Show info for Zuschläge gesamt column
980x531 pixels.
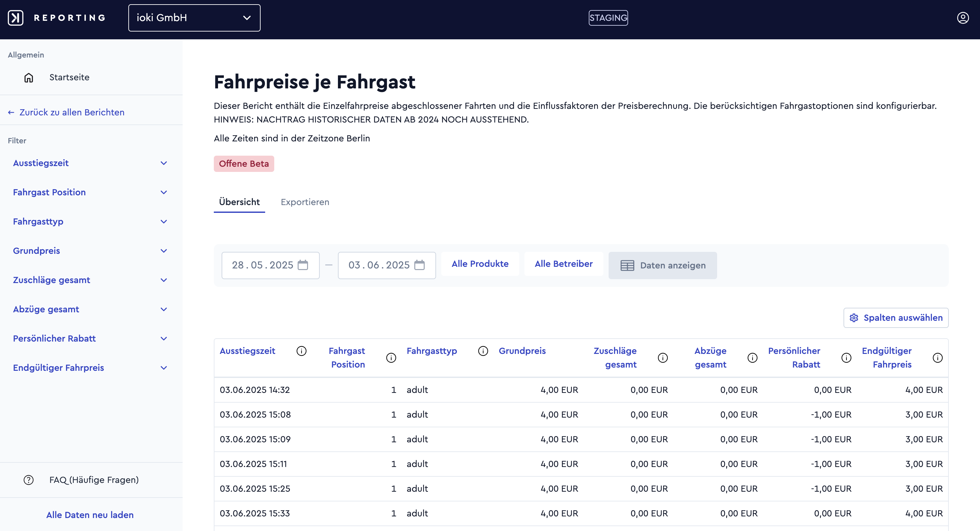tap(663, 358)
